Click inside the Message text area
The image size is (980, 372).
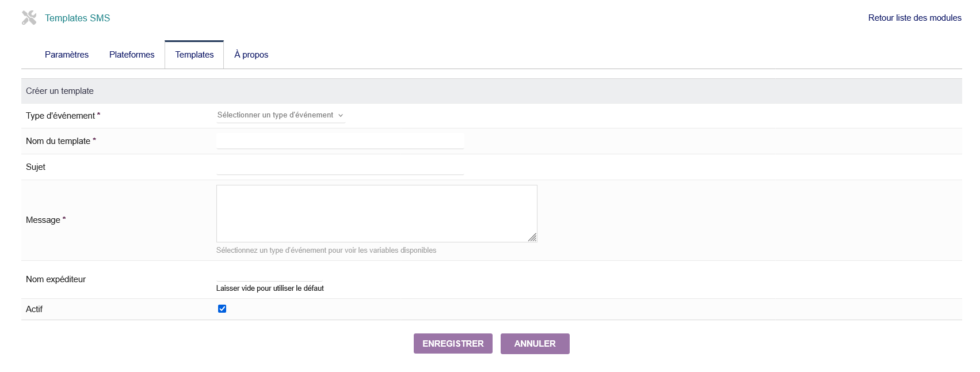point(376,213)
